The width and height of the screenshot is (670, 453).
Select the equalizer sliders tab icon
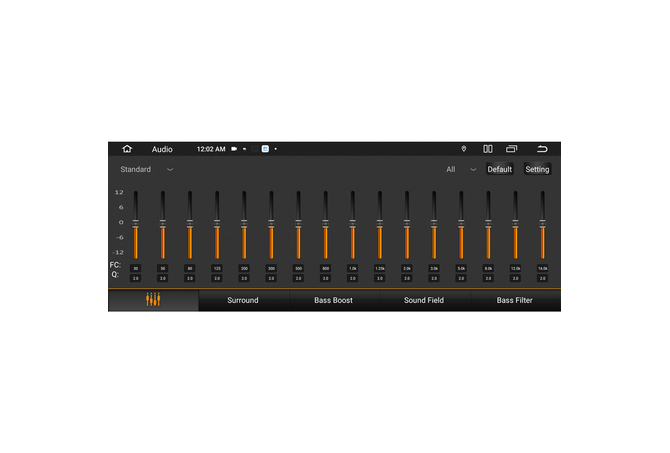pos(153,300)
